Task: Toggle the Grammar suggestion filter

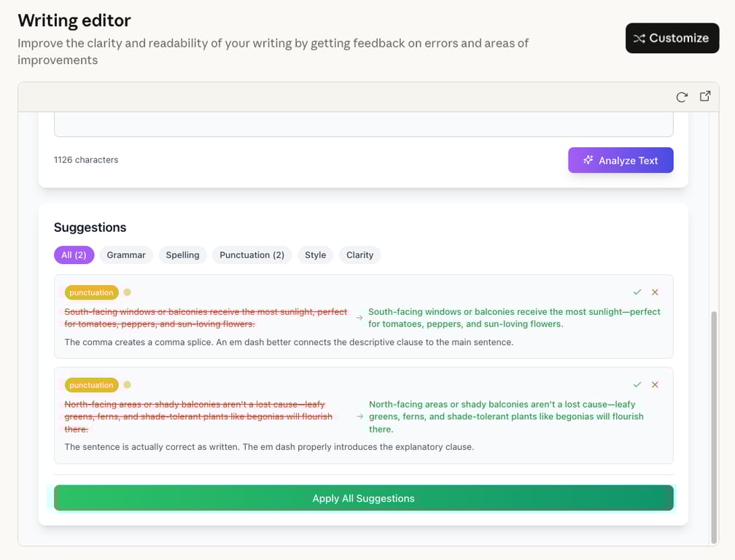Action: pyautogui.click(x=125, y=254)
